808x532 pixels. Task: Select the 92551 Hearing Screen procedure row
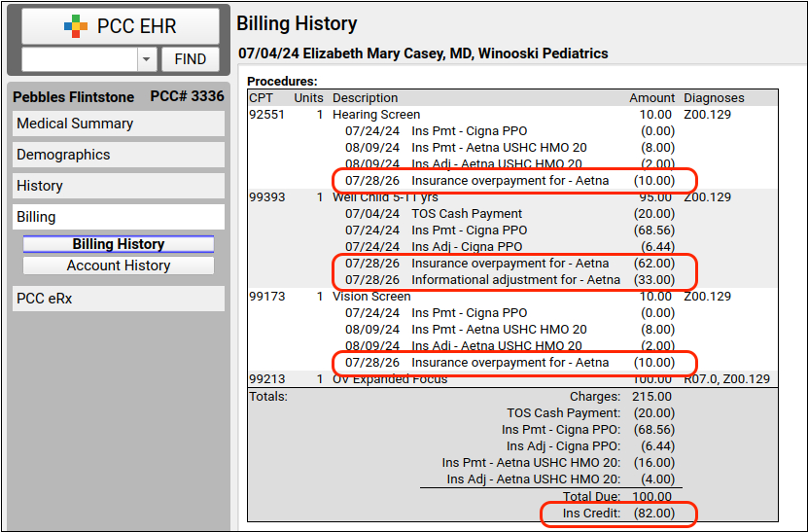[x=512, y=115]
